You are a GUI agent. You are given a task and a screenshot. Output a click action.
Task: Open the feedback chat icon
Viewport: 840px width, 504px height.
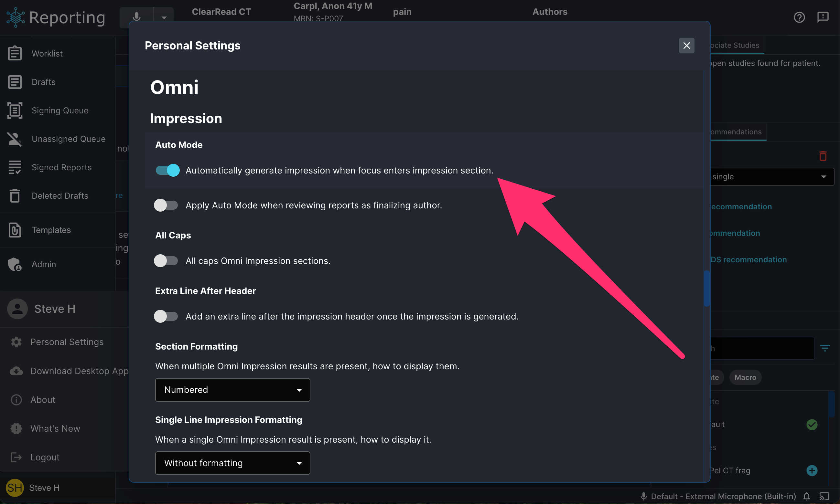point(823,17)
